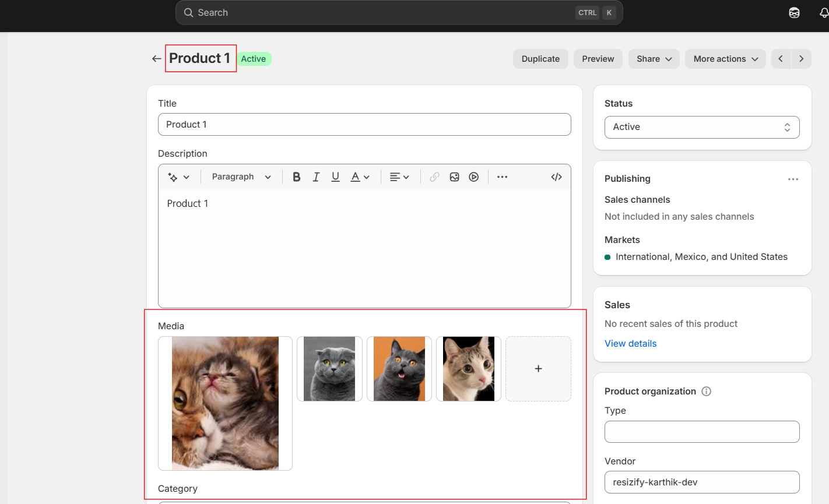Toggle bold formatting in the description editor
829x504 pixels.
coord(297,177)
